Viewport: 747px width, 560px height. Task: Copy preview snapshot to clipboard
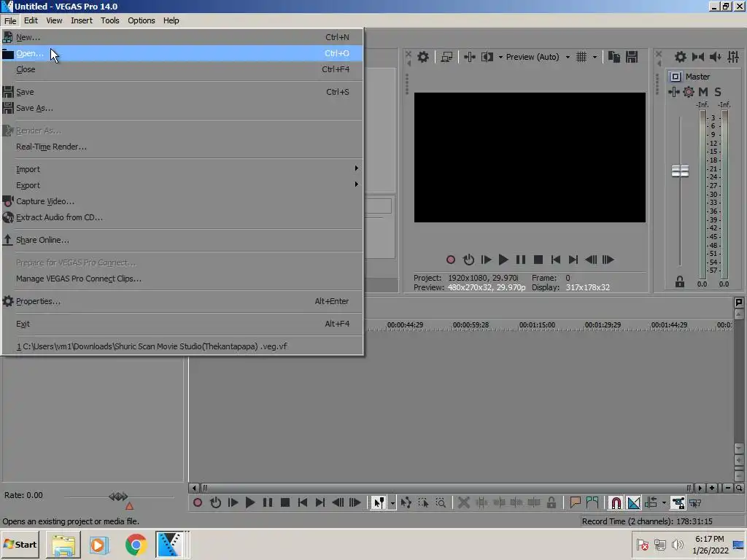point(614,57)
